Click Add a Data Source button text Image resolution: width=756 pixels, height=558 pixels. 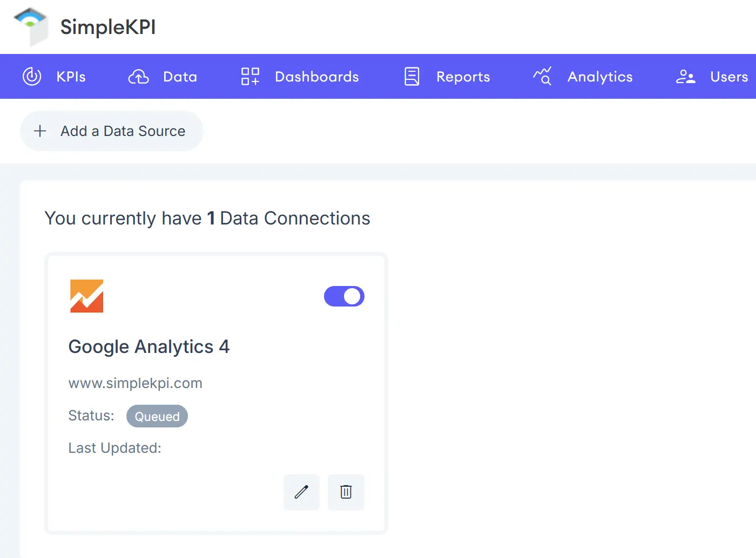123,131
